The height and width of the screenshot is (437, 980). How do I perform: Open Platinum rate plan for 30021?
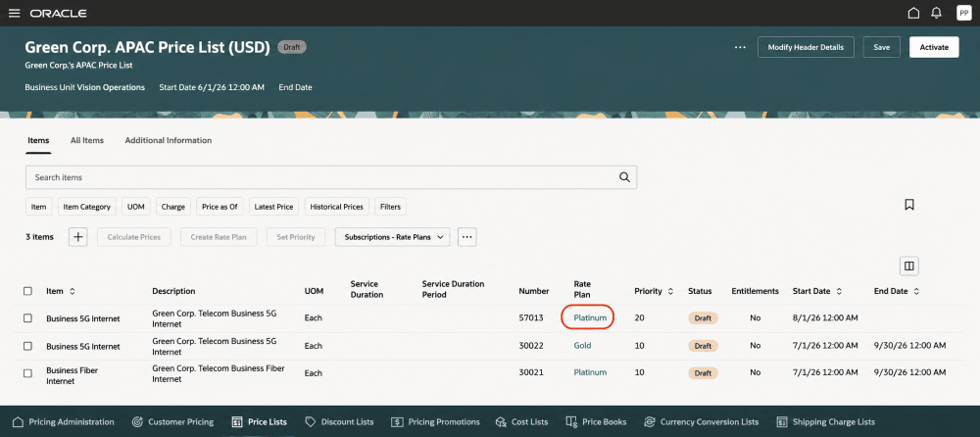[x=590, y=372]
